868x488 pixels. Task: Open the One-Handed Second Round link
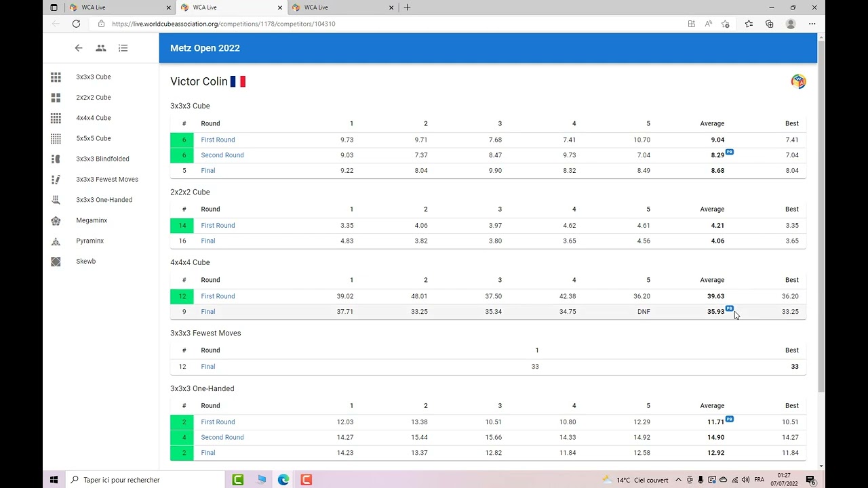(x=222, y=438)
